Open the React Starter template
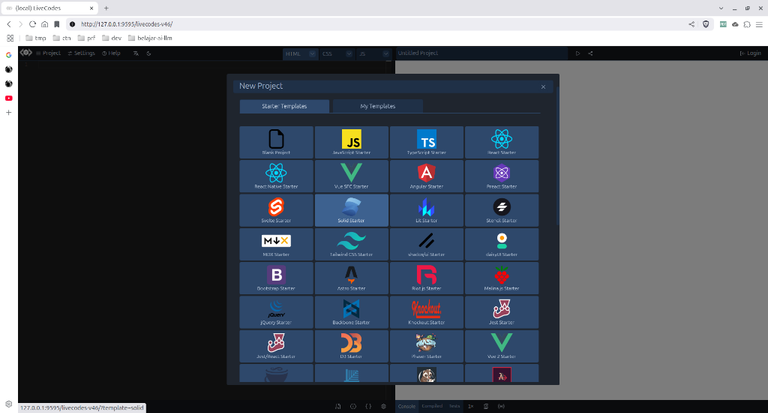The image size is (768, 413). (x=502, y=142)
